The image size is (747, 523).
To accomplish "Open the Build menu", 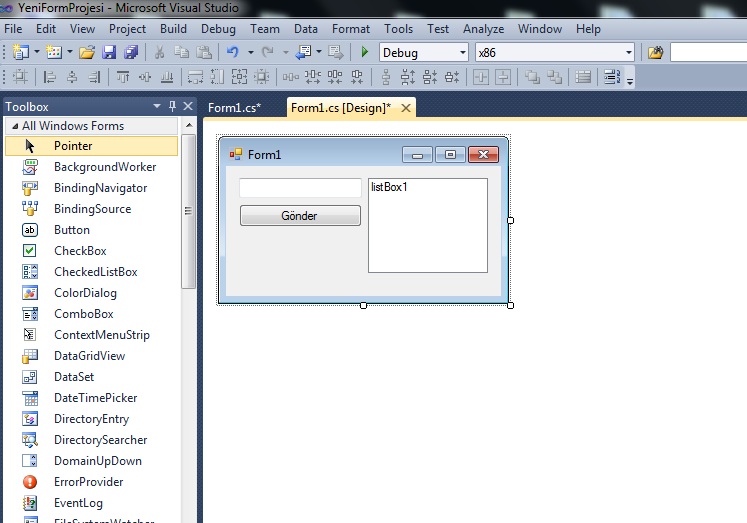I will coord(173,29).
